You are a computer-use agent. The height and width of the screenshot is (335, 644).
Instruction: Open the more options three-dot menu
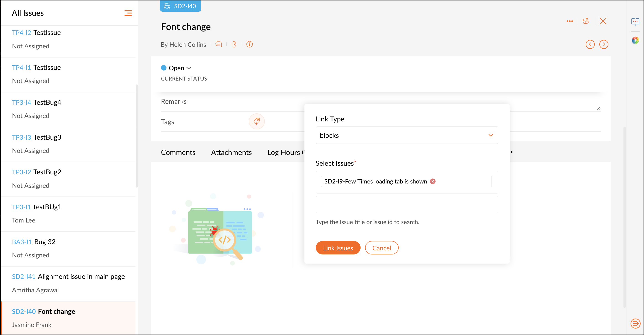click(569, 21)
